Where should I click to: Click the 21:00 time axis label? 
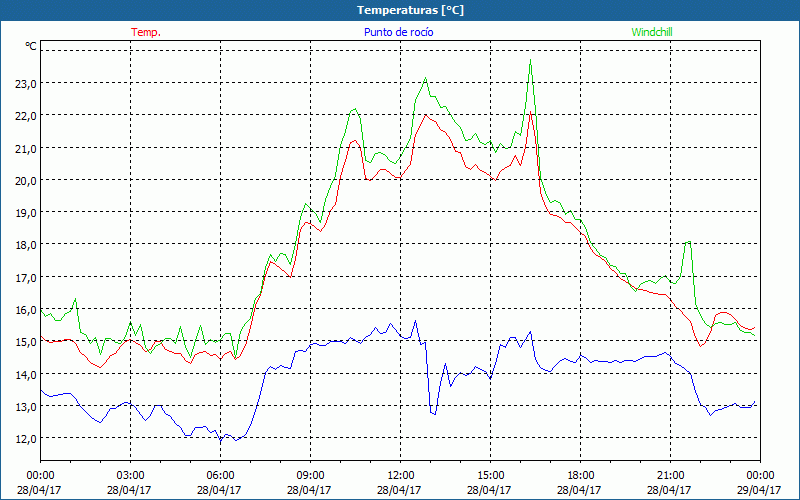[670, 475]
